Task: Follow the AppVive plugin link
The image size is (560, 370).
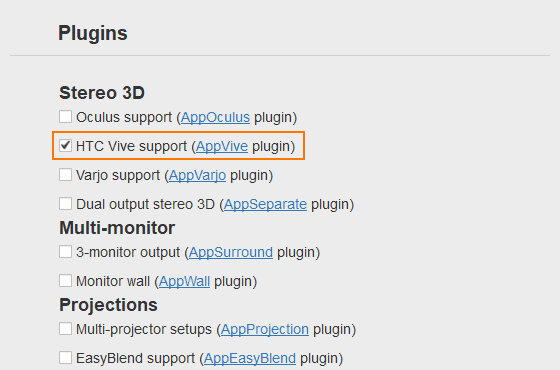Action: tap(222, 146)
